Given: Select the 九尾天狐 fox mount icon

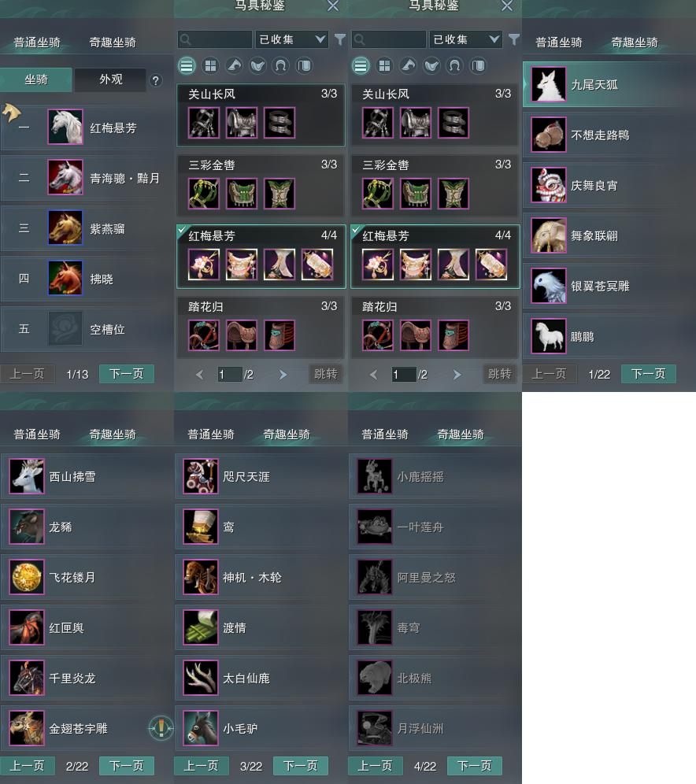Looking at the screenshot, I should coord(549,84).
